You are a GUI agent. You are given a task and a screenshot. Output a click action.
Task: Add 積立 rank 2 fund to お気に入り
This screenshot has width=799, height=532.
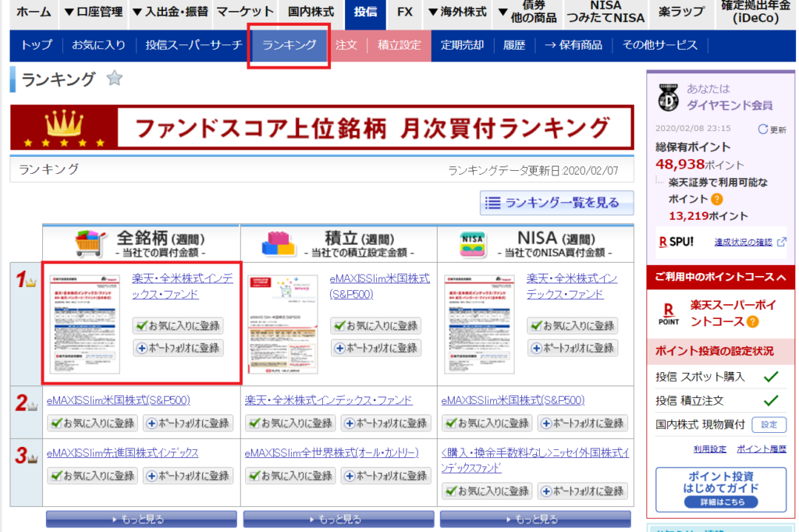click(290, 423)
